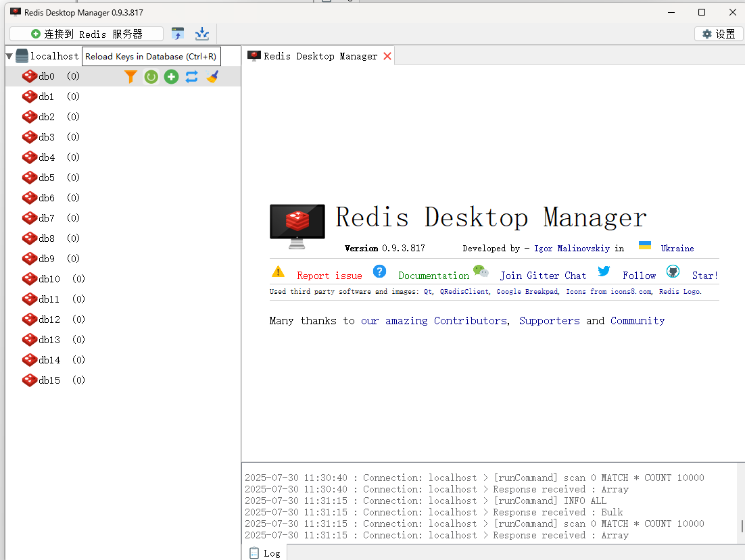
Task: Open the Redis Logo link
Action: point(679,292)
